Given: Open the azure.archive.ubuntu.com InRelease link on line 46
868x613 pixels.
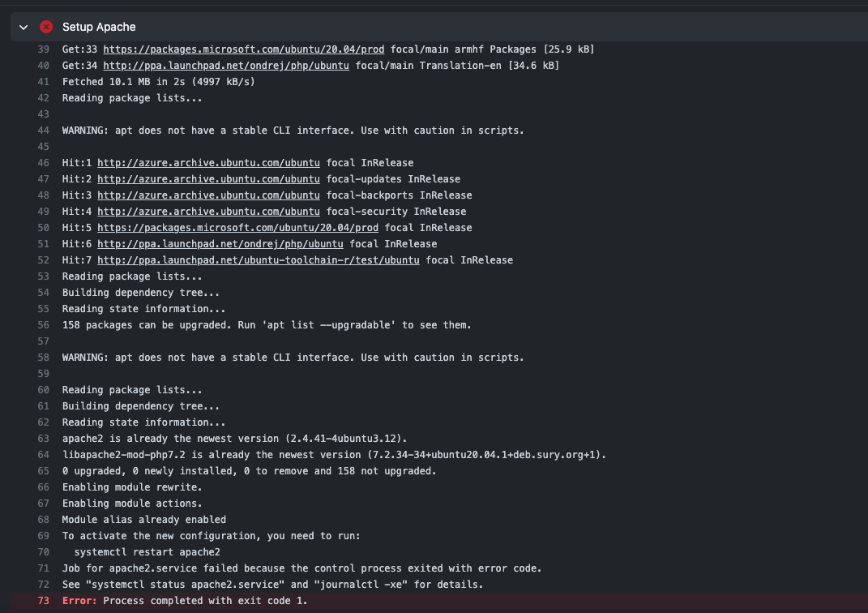Looking at the screenshot, I should 208,162.
